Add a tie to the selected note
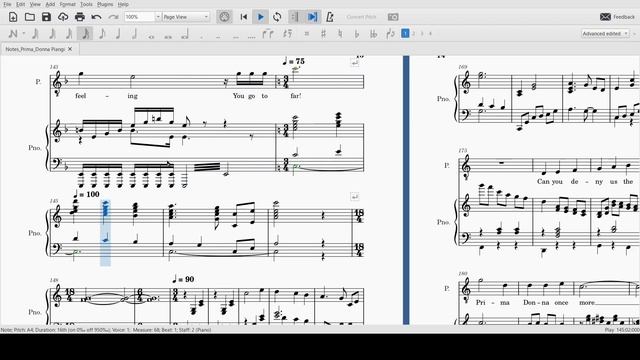This screenshot has width=640, height=360. (x=268, y=34)
